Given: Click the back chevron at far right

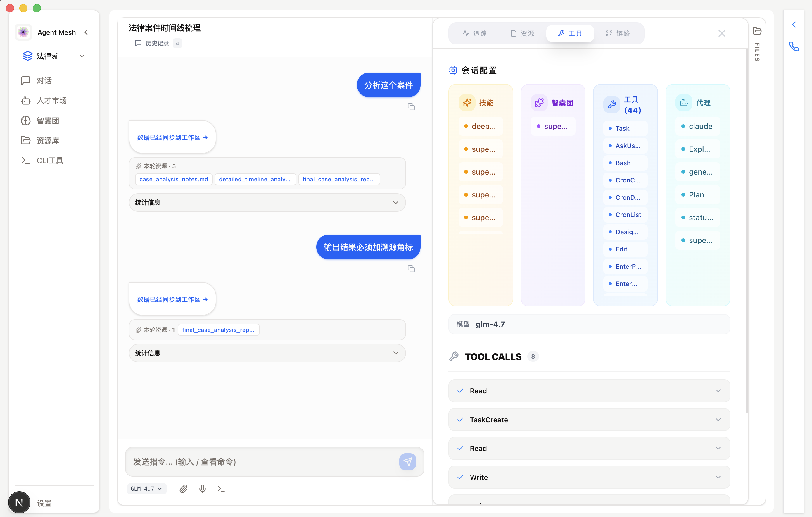Looking at the screenshot, I should (x=794, y=25).
